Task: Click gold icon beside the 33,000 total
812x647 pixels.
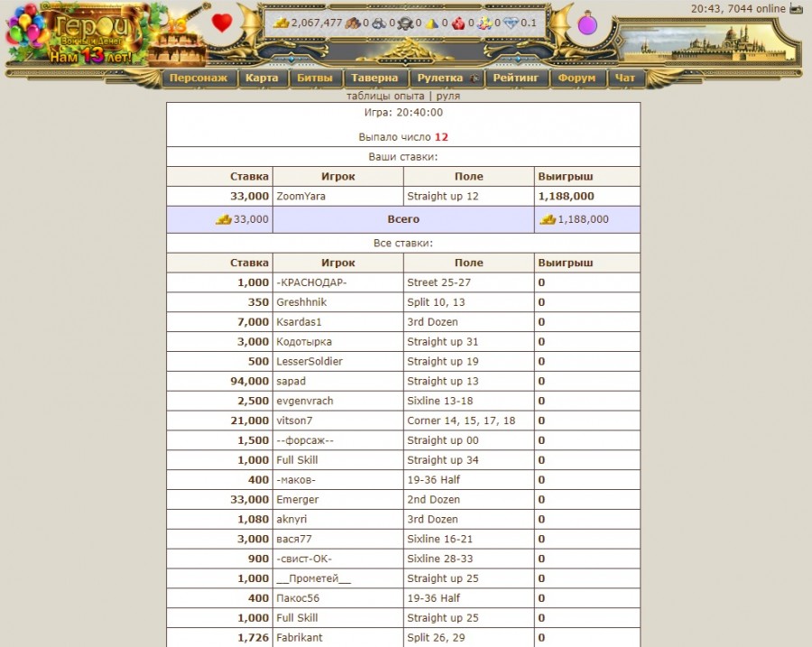Action: coord(224,219)
